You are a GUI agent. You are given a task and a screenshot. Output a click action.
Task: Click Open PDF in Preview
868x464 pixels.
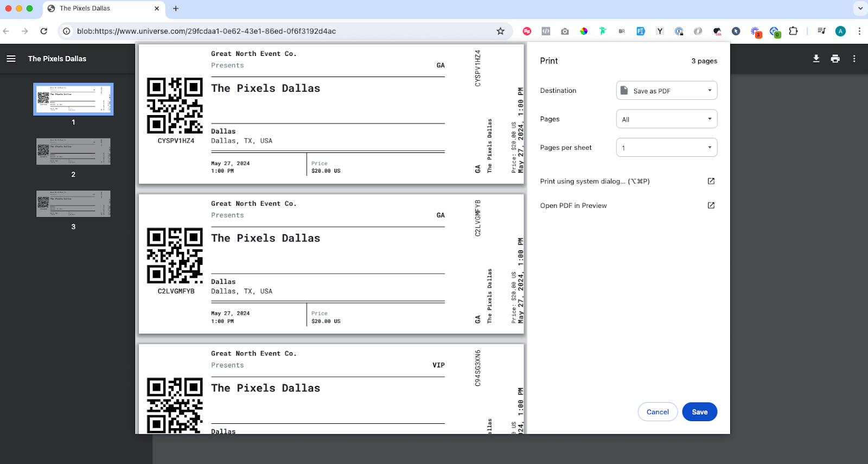(x=627, y=205)
